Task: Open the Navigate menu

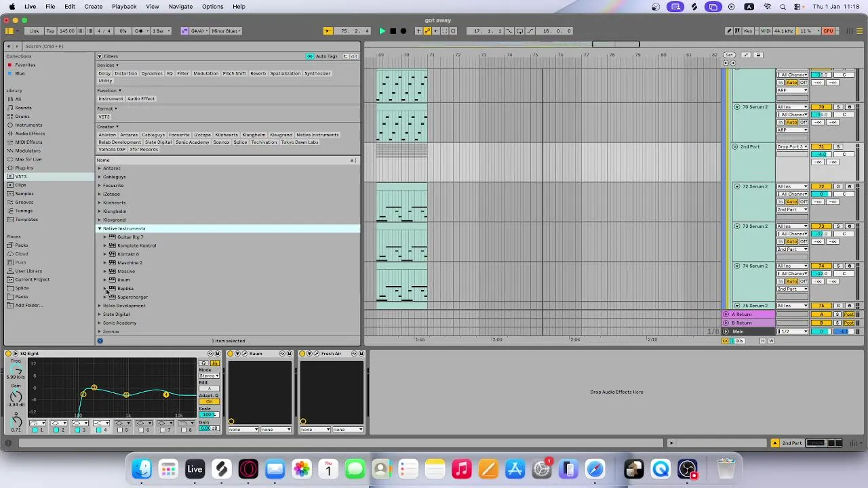Action: 180,6
